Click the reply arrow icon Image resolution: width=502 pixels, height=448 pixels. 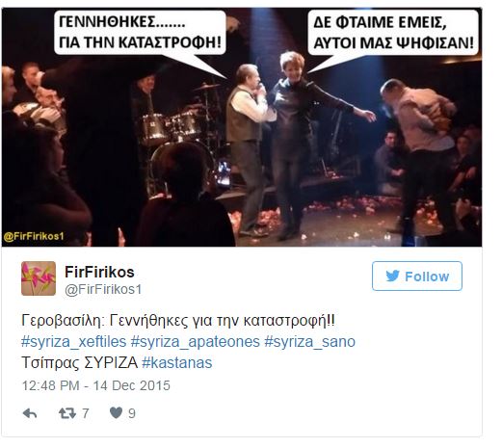(30, 413)
